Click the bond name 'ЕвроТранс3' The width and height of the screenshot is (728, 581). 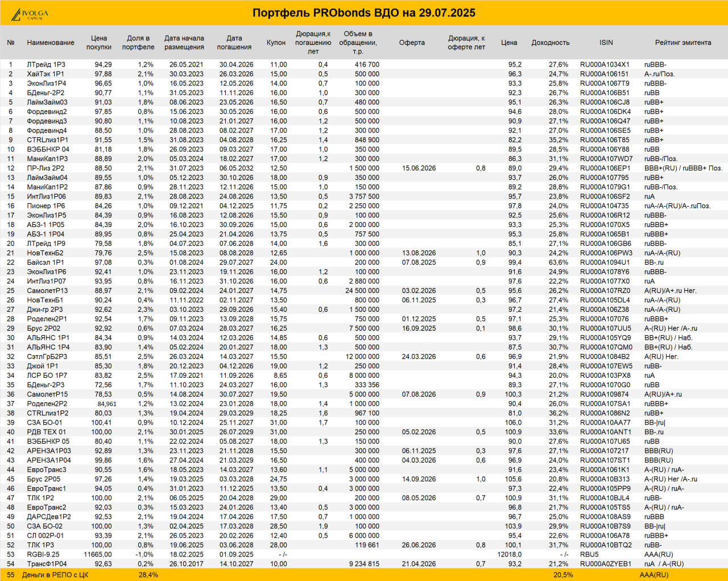[47, 469]
